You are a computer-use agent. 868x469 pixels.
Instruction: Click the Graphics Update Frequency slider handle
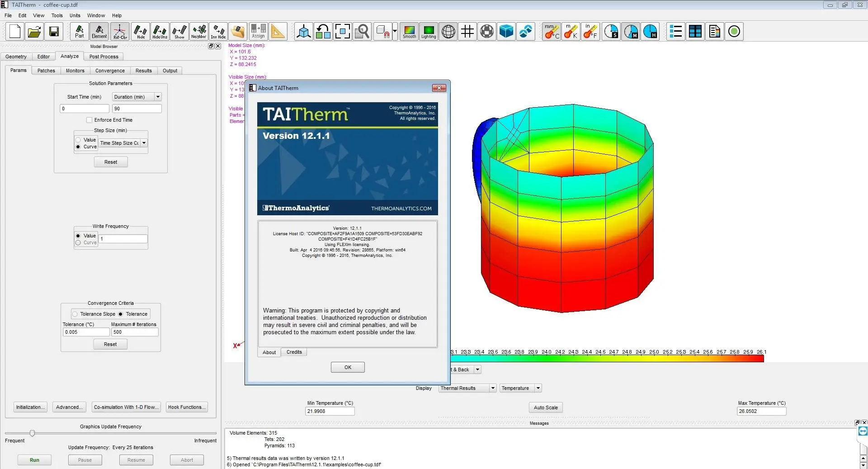pyautogui.click(x=32, y=433)
